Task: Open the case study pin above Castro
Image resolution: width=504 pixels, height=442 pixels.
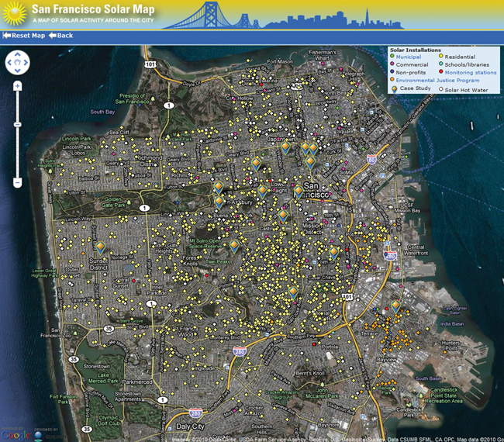Action: coord(283,216)
